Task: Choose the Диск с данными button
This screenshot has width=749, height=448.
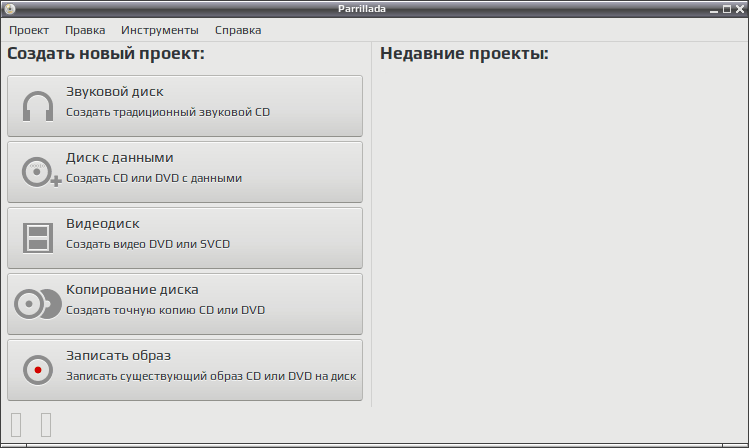Action: pos(185,172)
